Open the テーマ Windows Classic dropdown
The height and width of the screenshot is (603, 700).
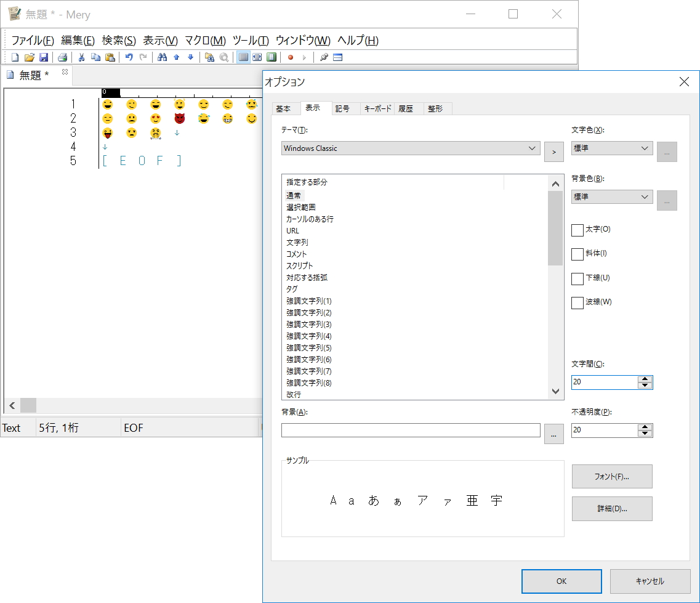click(x=411, y=148)
